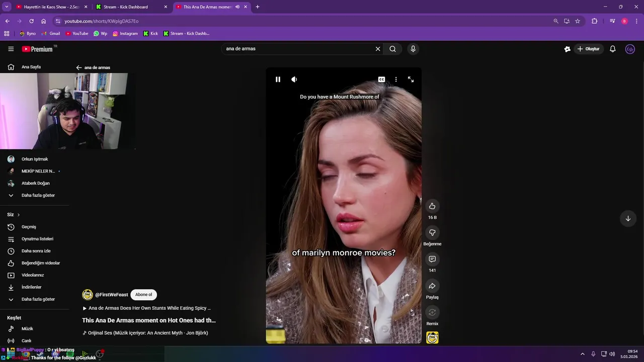
Task: Open the Gmail bookmark
Action: [x=51, y=34]
